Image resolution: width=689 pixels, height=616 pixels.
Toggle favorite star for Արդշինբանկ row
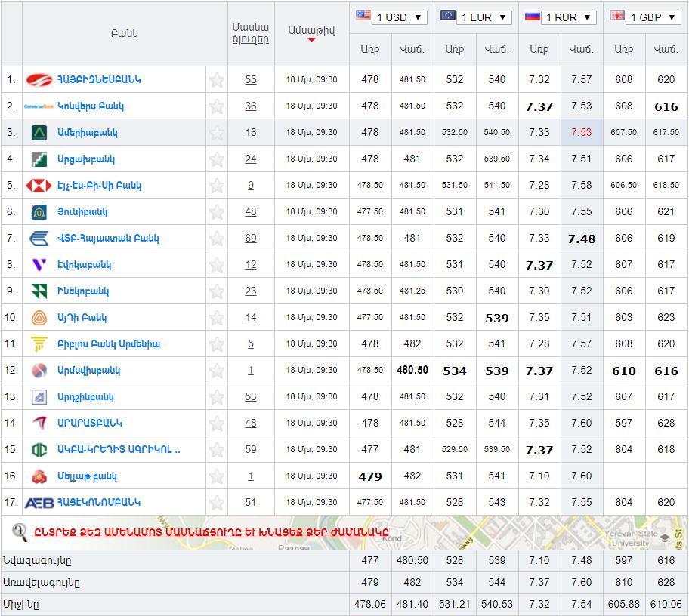click(217, 397)
